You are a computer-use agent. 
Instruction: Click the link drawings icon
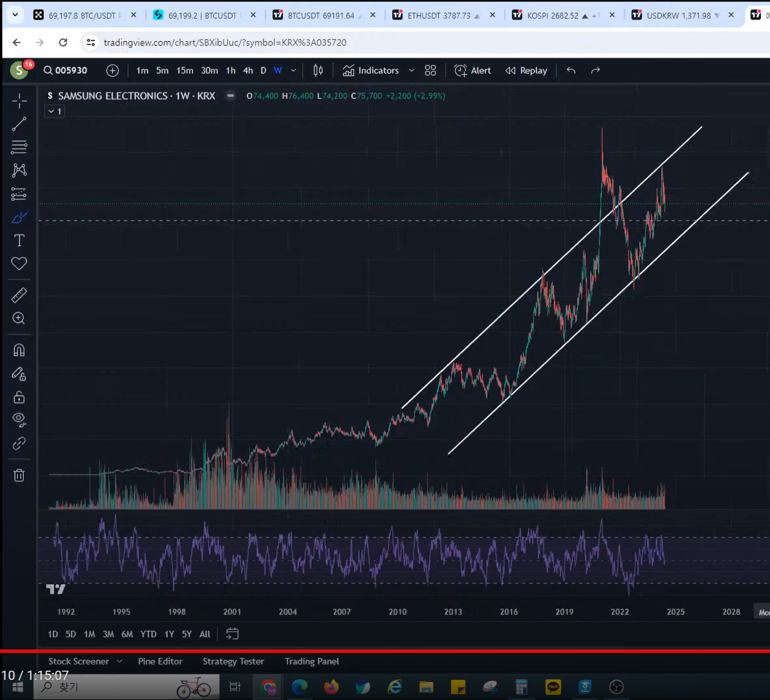[19, 443]
